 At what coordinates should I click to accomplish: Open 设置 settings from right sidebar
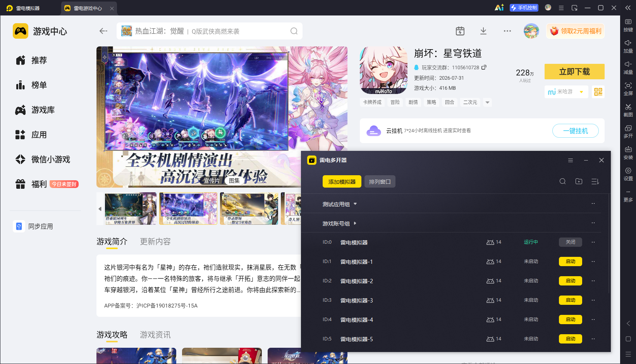point(628,174)
